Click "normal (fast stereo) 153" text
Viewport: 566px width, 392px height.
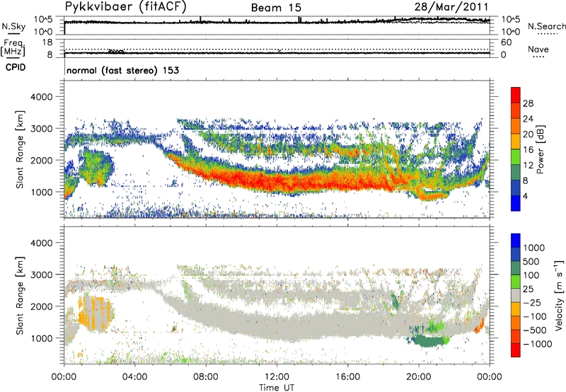pyautogui.click(x=122, y=70)
